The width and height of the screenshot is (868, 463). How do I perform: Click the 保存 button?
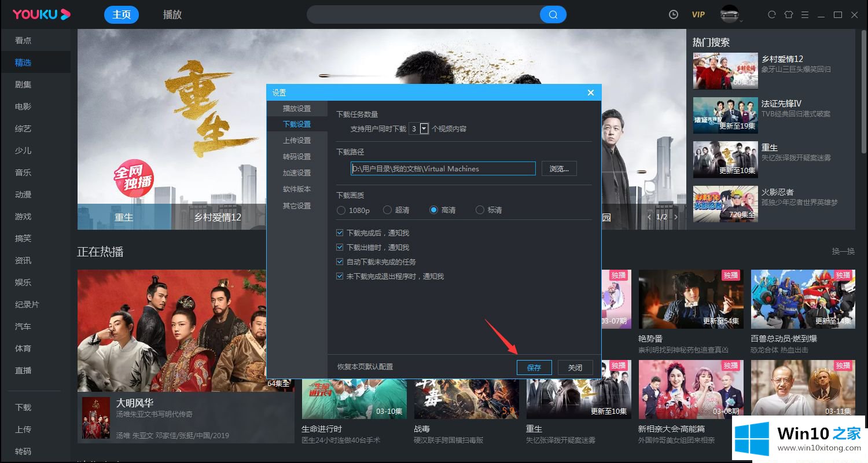point(534,368)
